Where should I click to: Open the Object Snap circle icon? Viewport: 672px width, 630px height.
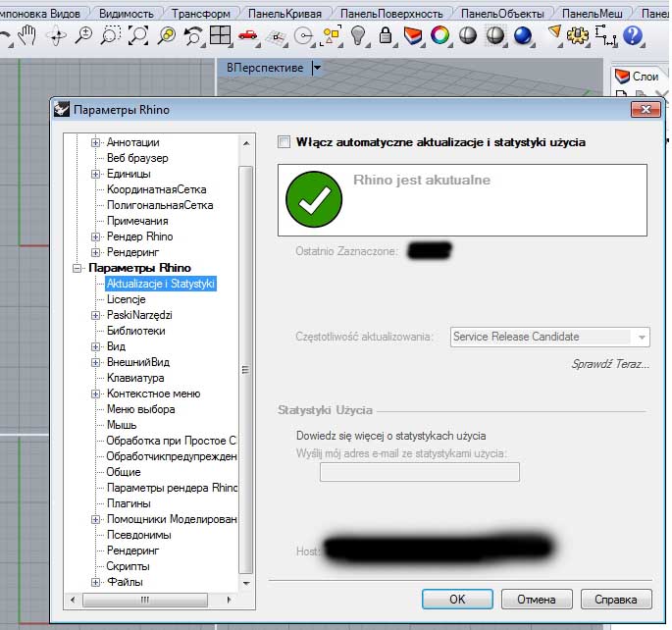point(304,36)
